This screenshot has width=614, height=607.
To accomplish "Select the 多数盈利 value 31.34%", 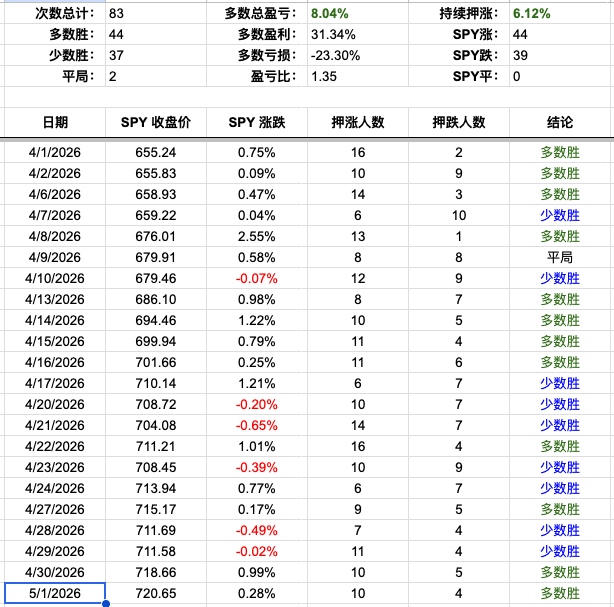I will pos(358,34).
